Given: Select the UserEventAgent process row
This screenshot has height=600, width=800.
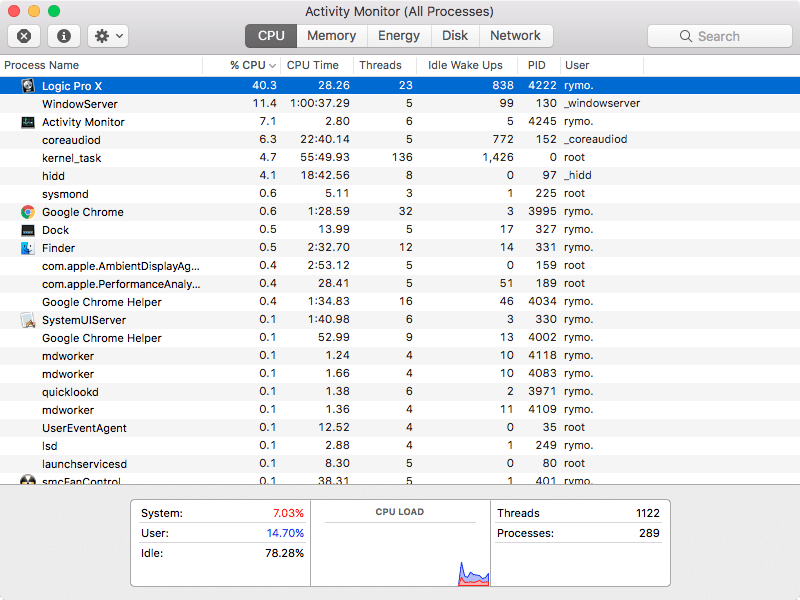Looking at the screenshot, I should (x=400, y=428).
